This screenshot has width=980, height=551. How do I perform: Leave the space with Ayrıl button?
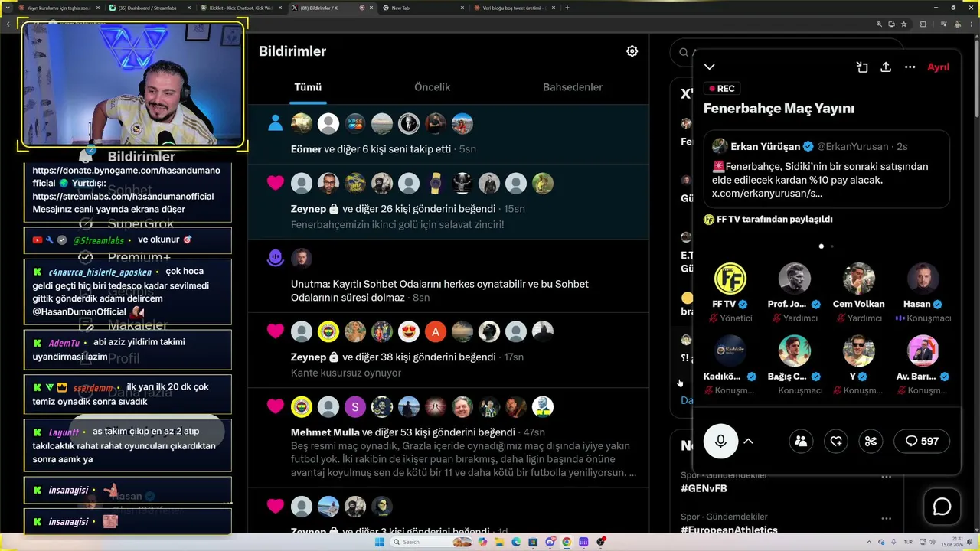pos(938,67)
